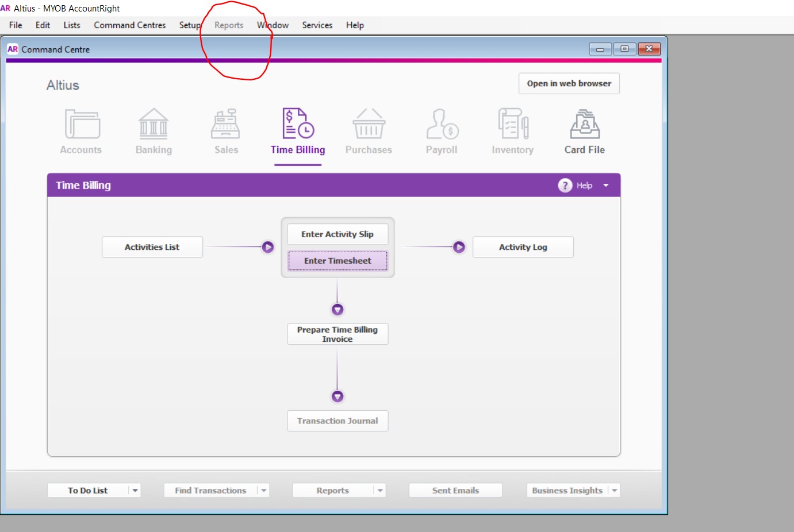This screenshot has width=794, height=532.
Task: Click the AR logo in Command Centre title bar
Action: 13,49
